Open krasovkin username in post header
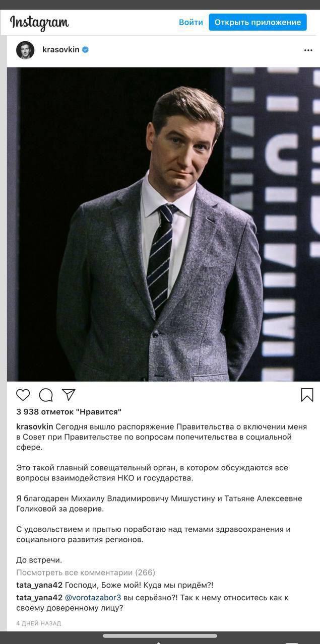The width and height of the screenshot is (320, 644). 61,49
